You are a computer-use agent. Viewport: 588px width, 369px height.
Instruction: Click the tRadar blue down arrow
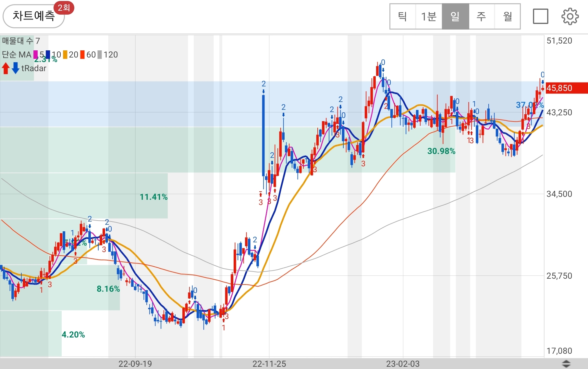16,68
